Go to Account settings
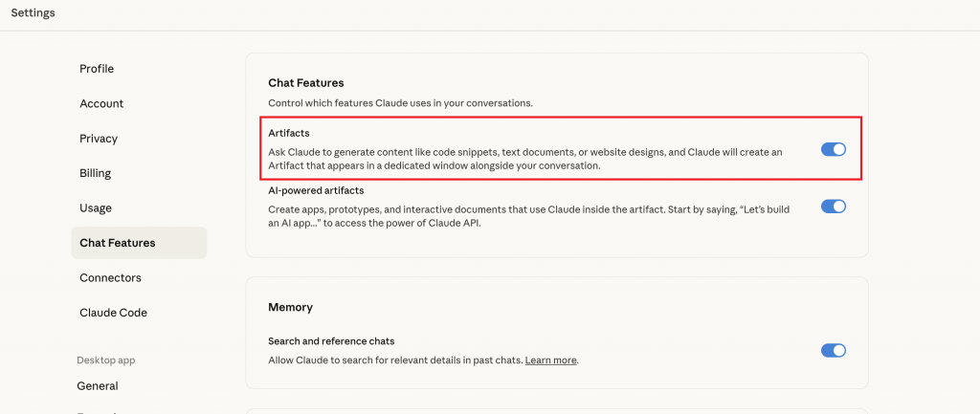 tap(101, 103)
